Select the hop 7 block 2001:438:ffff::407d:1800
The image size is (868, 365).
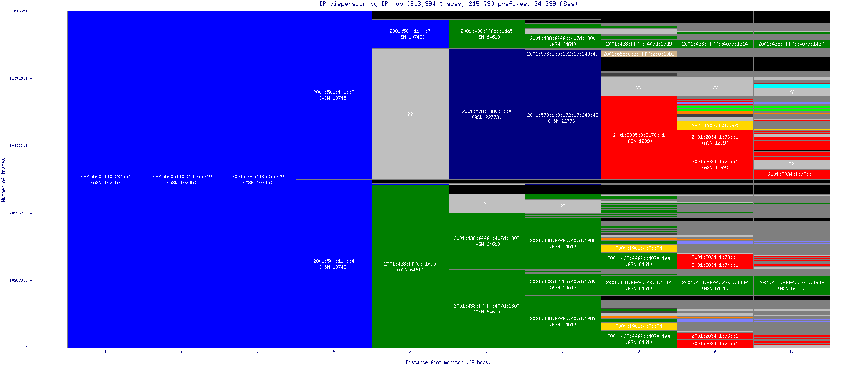tap(563, 41)
